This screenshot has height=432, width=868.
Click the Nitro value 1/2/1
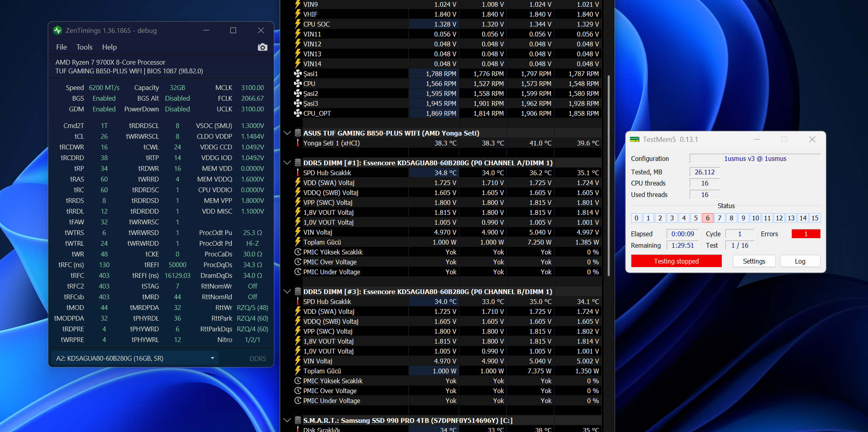[x=252, y=340]
